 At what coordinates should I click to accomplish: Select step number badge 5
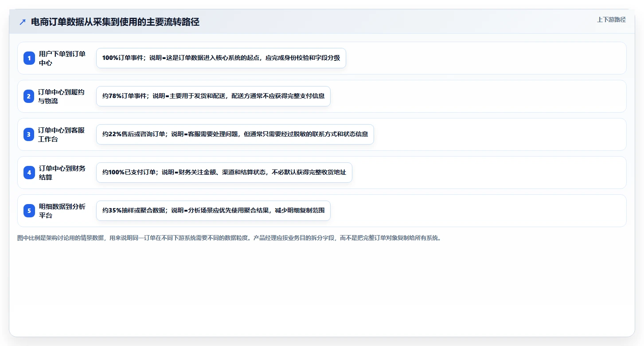click(29, 211)
